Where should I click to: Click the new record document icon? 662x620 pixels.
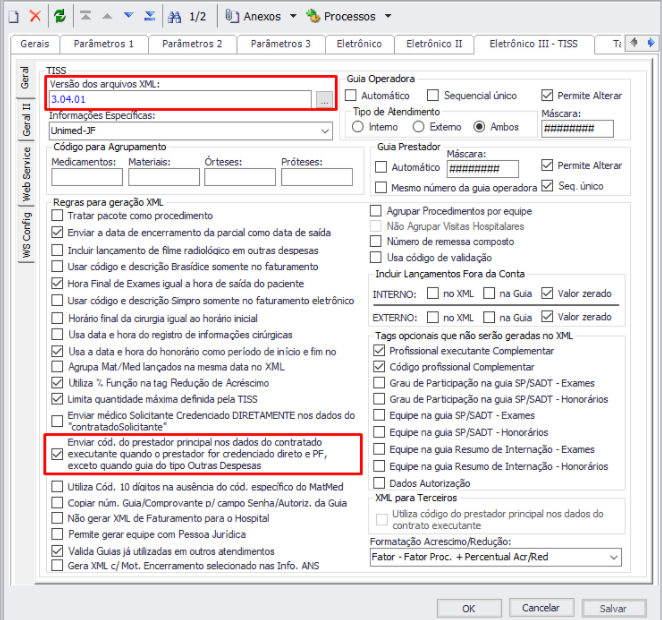[x=14, y=17]
